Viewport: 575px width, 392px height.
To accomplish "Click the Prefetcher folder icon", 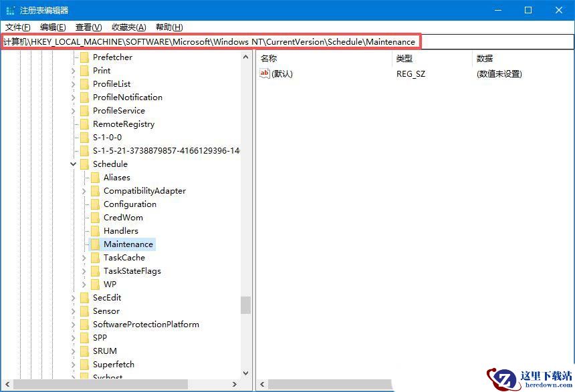I will 84,57.
